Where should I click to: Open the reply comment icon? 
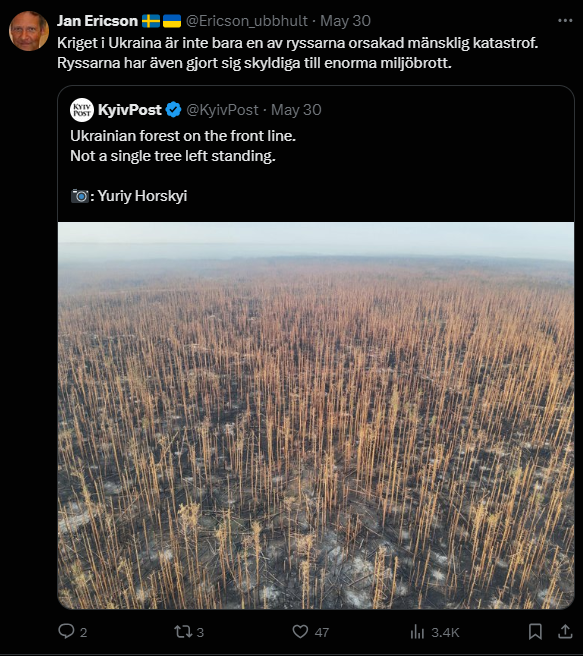pos(66,631)
